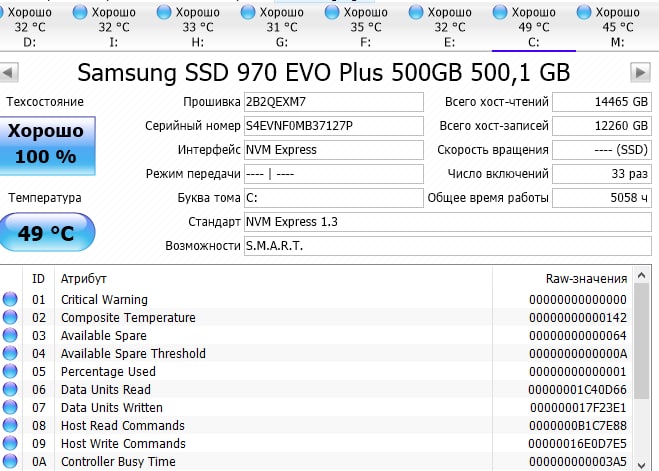Select the F: drive tab
Screen dimensions: 659x471
point(366,27)
